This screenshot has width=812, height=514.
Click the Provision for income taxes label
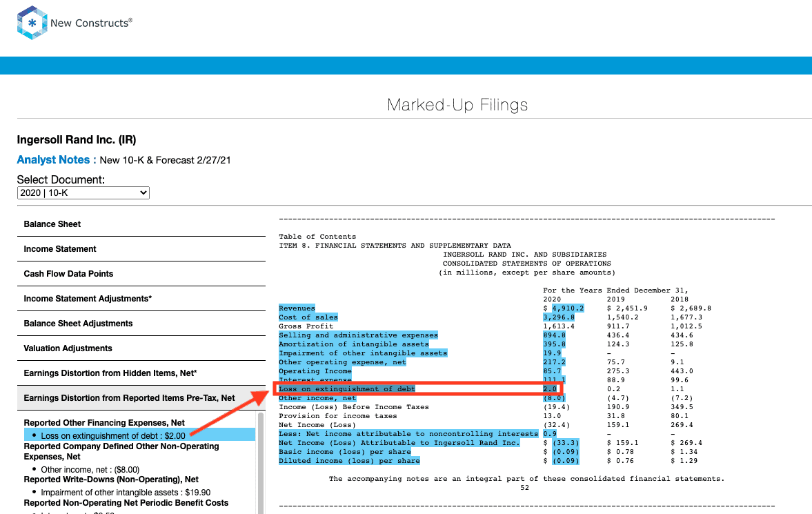[338, 416]
